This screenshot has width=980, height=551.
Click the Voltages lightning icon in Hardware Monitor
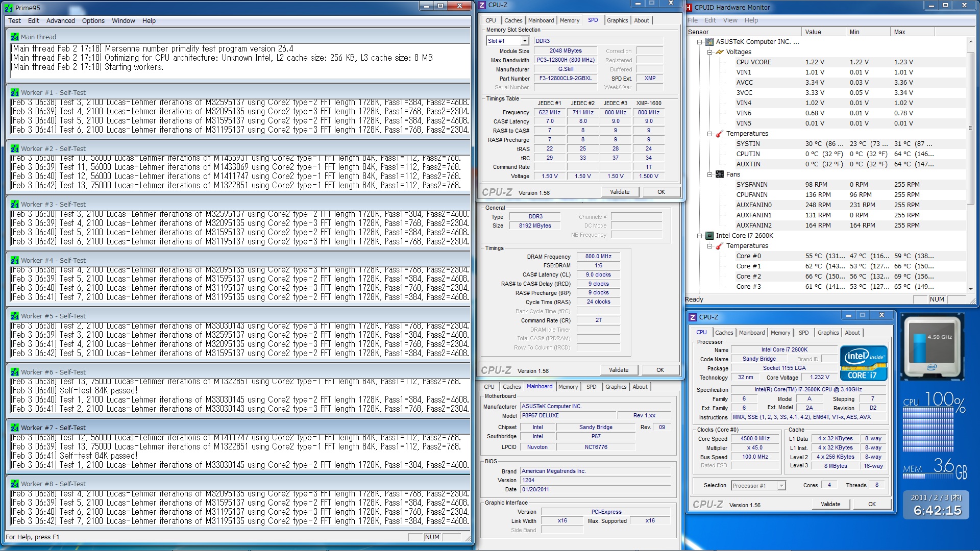coord(720,52)
